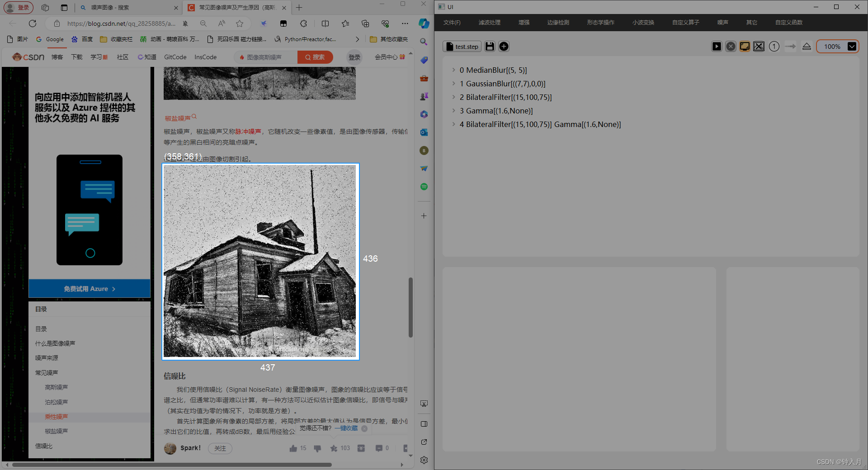Expand step 2 BilateralFilter
Screen dimensions: 868x470
pos(453,97)
